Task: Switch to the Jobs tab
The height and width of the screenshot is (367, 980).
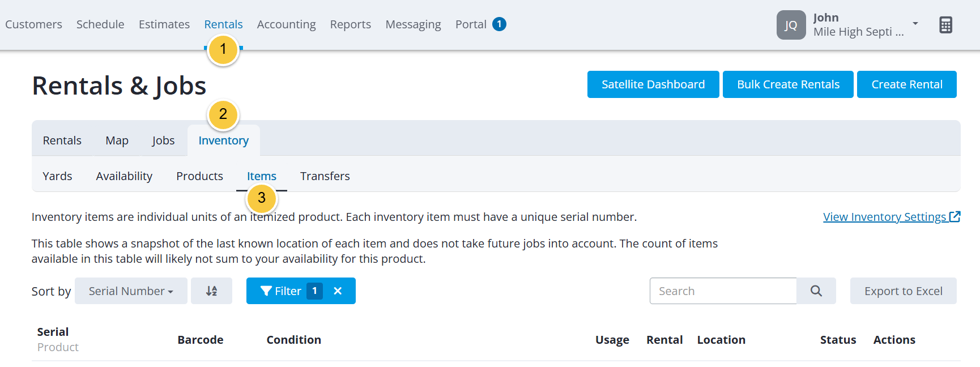Action: [163, 140]
